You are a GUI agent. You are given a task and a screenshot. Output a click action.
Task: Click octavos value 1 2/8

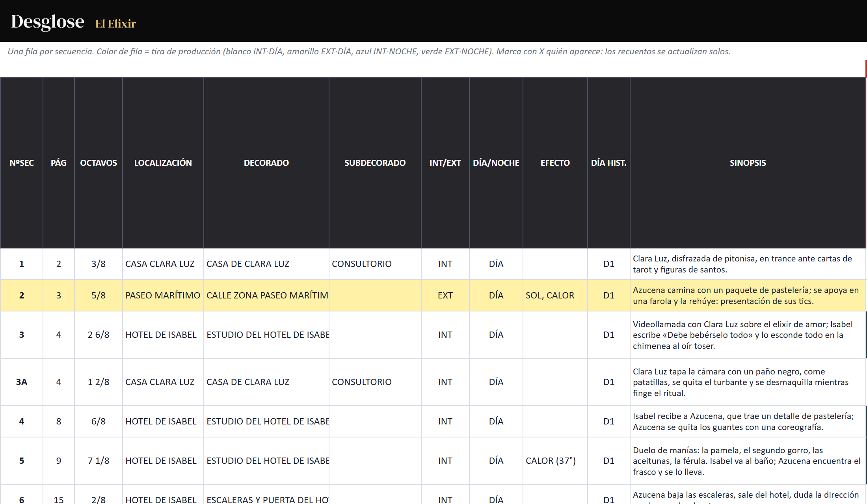click(x=99, y=382)
